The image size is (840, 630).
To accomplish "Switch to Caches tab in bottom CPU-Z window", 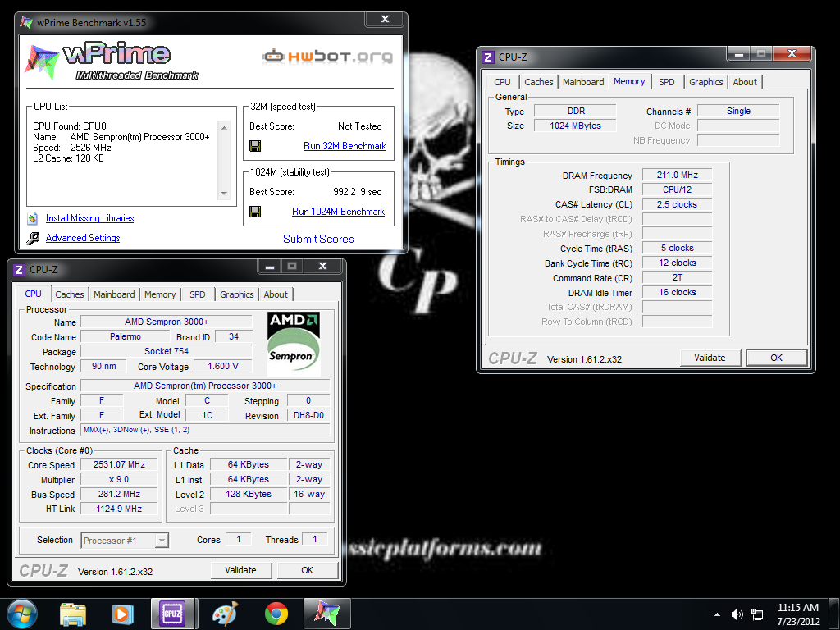I will (x=70, y=294).
